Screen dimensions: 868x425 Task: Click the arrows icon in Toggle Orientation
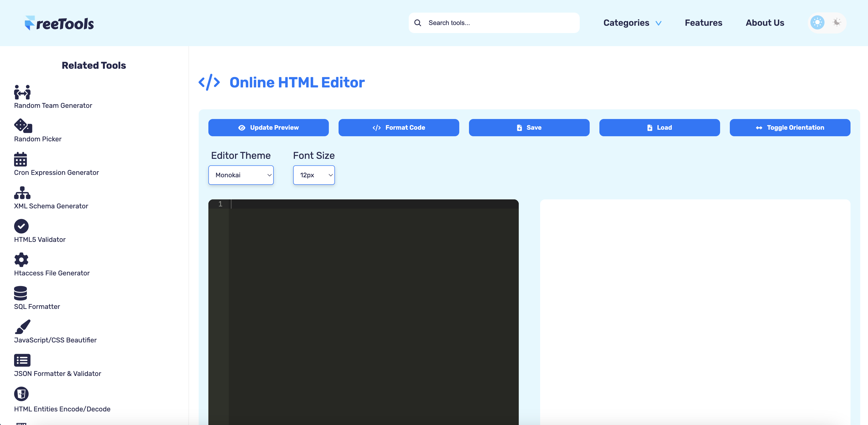coord(759,128)
